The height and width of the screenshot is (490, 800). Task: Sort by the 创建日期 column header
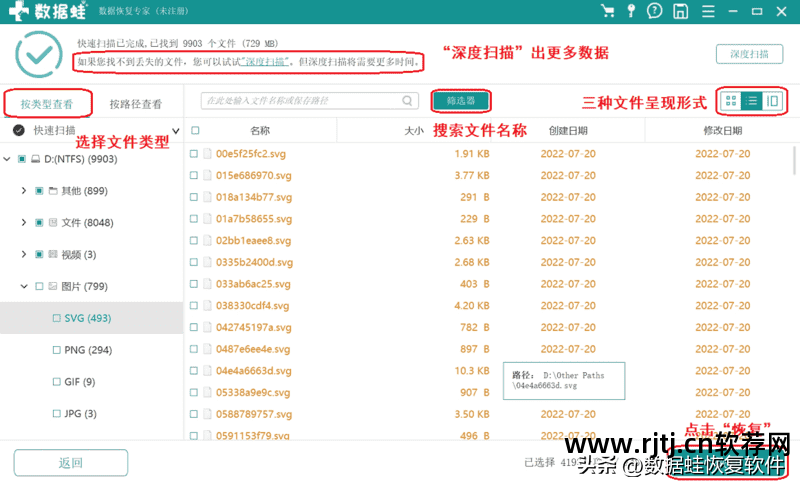pyautogui.click(x=568, y=131)
